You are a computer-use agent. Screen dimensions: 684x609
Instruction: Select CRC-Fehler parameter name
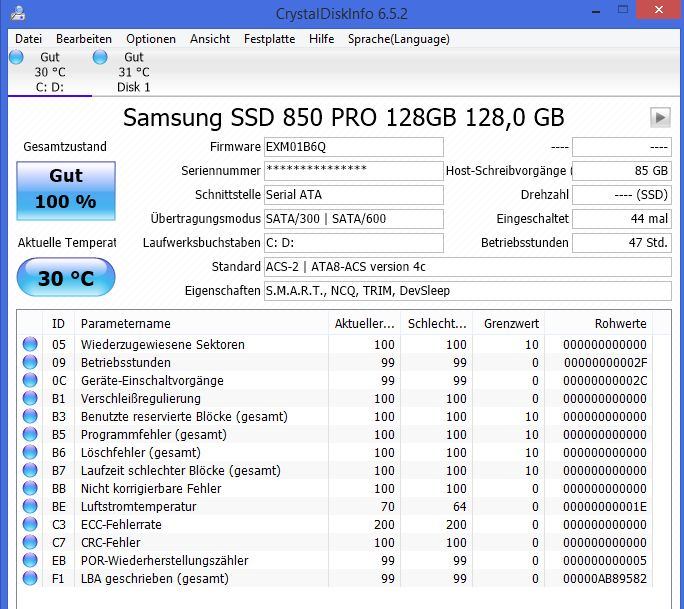point(111,542)
